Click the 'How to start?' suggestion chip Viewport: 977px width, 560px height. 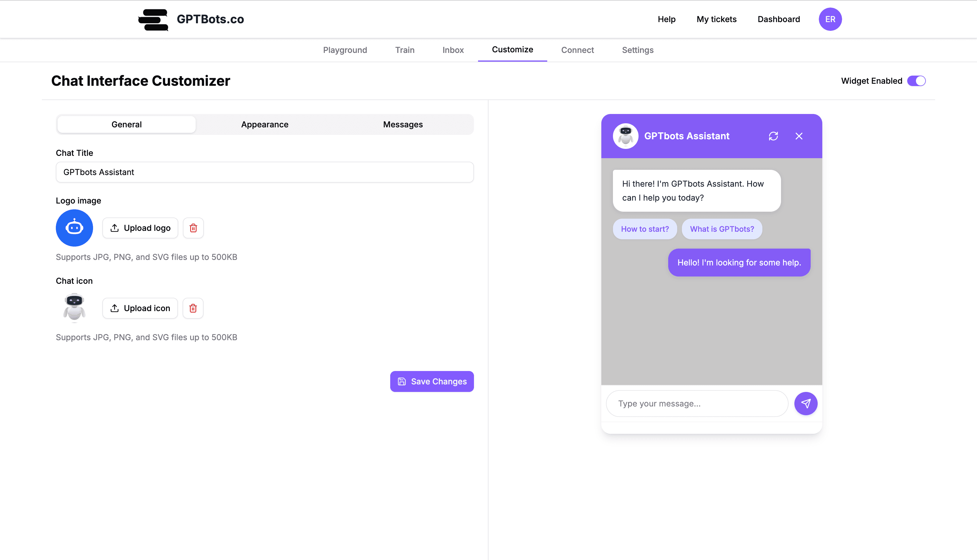click(645, 229)
